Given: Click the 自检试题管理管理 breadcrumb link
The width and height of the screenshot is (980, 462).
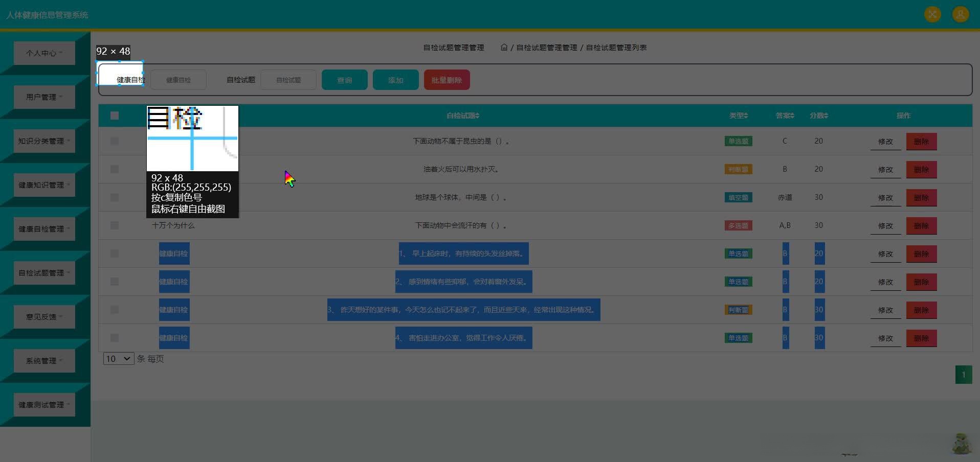Looking at the screenshot, I should click(x=546, y=48).
